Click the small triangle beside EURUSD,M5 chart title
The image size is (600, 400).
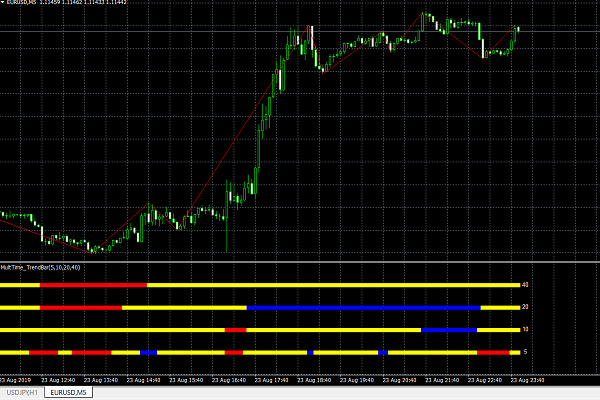point(2,2)
